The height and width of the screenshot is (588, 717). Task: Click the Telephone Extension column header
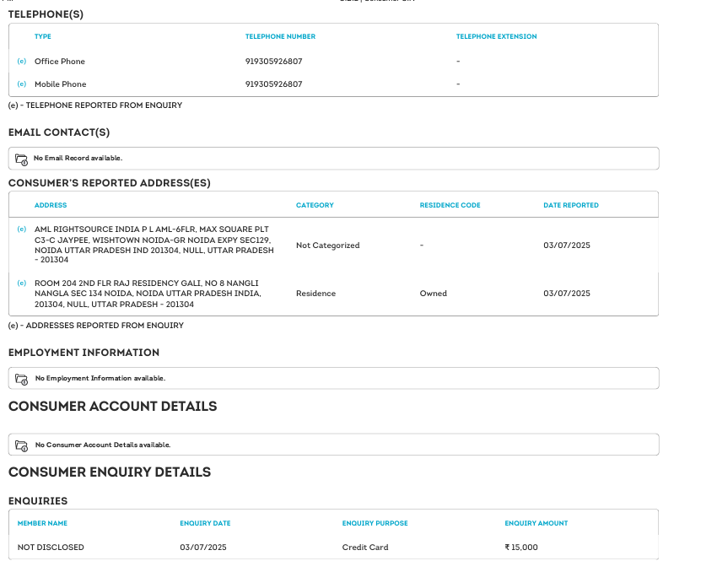click(x=496, y=37)
